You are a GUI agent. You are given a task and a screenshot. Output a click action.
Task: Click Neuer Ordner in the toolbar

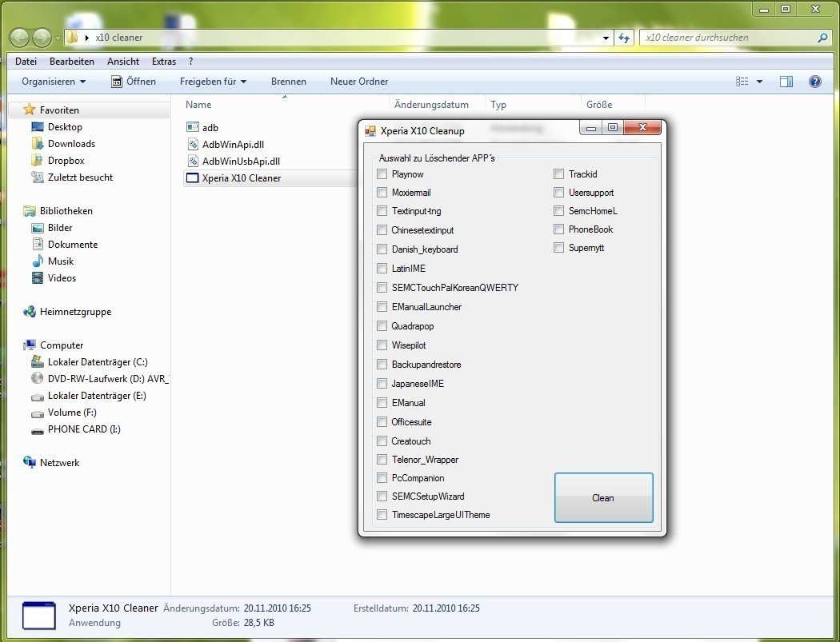(359, 82)
